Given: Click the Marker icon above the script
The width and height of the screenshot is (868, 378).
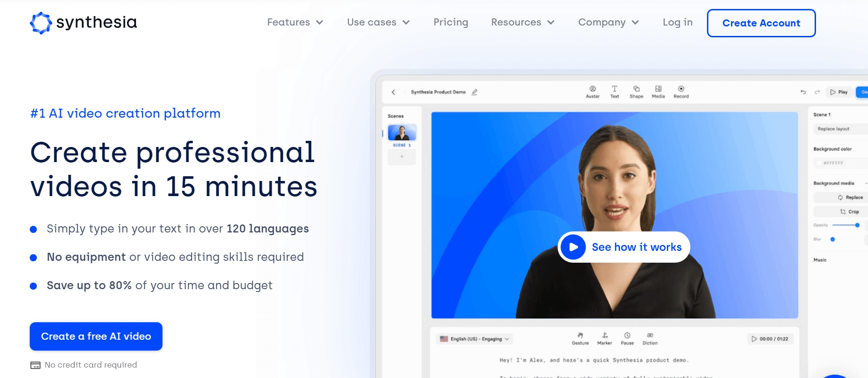Looking at the screenshot, I should (x=604, y=338).
